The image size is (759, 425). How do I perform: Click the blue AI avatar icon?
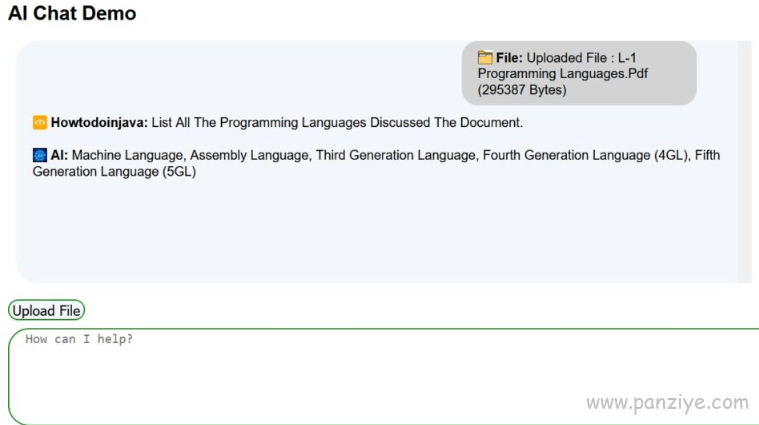click(40, 155)
